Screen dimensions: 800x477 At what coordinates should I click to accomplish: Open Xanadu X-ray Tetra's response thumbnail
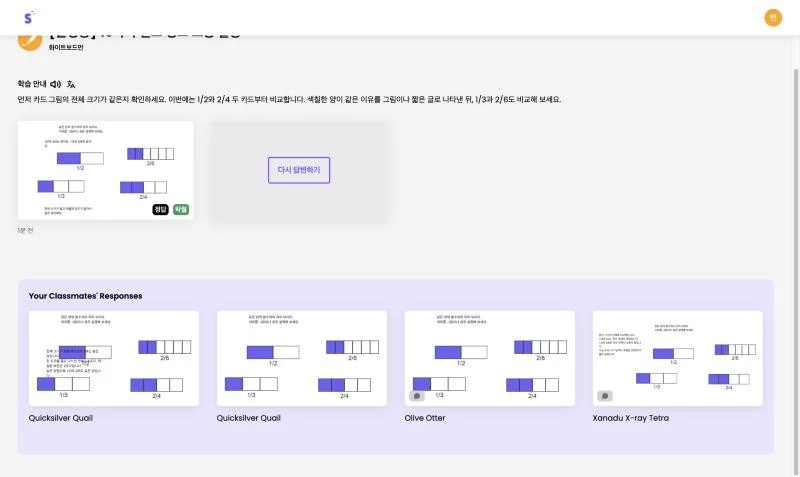678,358
